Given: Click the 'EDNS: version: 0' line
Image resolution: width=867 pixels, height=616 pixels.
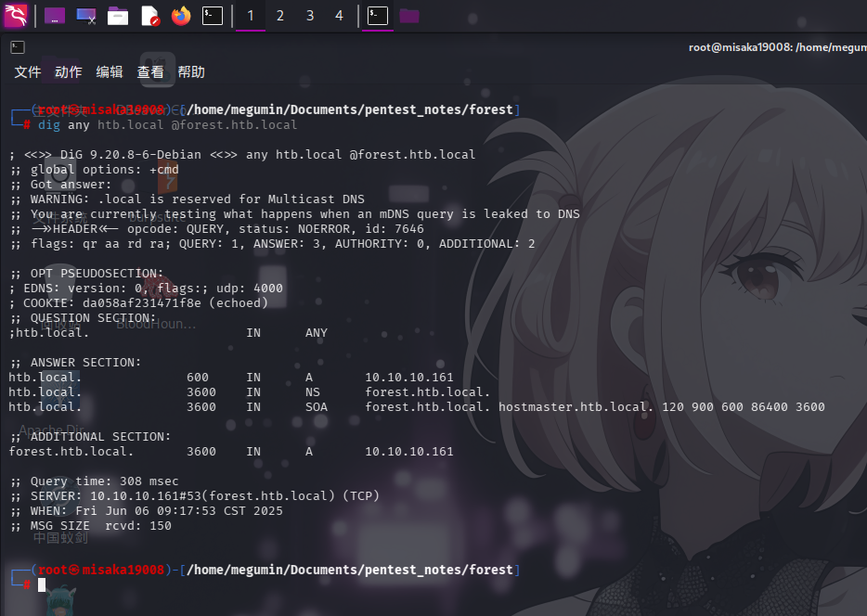Looking at the screenshot, I should click(146, 289).
